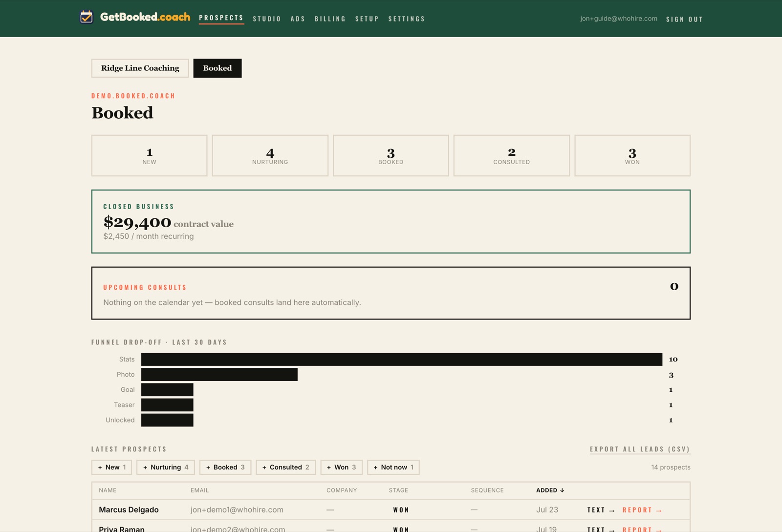The height and width of the screenshot is (532, 782).
Task: Sort by the Sequence column header
Action: pyautogui.click(x=487, y=490)
